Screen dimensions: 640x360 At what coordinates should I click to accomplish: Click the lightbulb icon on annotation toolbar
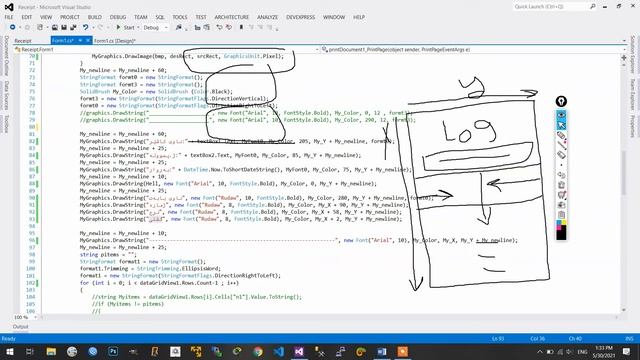(x=561, y=101)
